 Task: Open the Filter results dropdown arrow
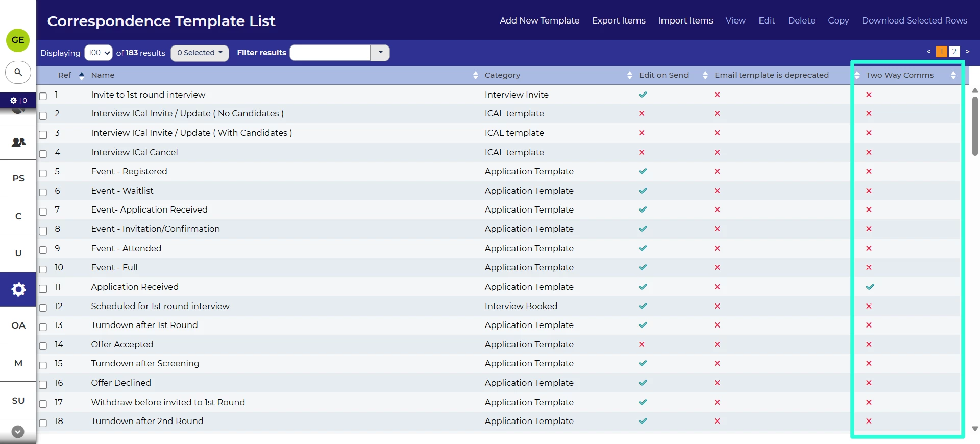point(380,53)
